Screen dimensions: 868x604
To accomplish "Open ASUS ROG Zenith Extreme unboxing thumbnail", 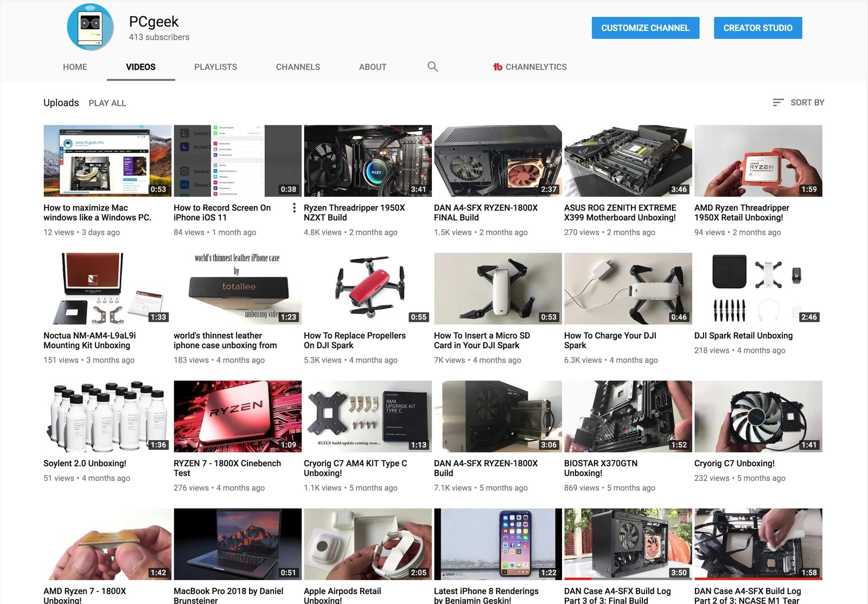I will click(628, 161).
